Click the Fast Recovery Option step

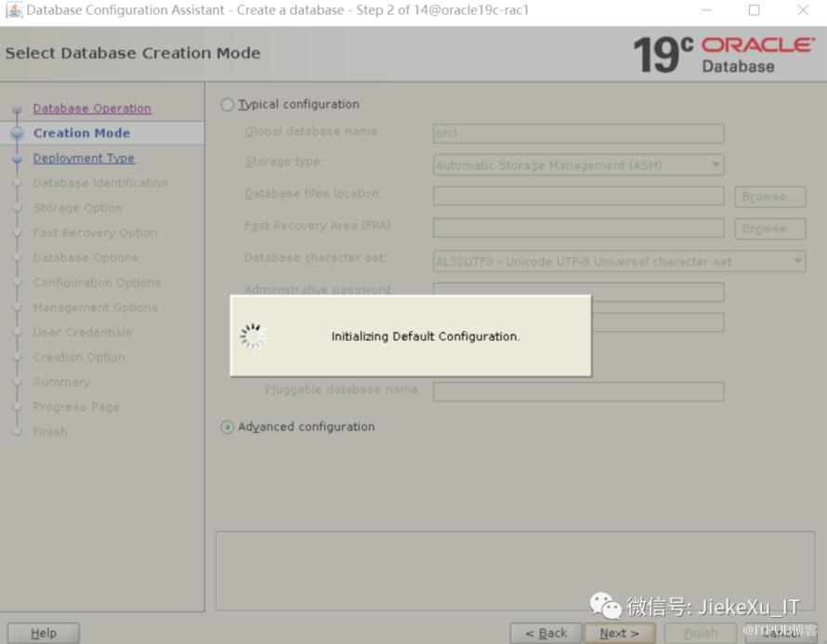tap(95, 232)
